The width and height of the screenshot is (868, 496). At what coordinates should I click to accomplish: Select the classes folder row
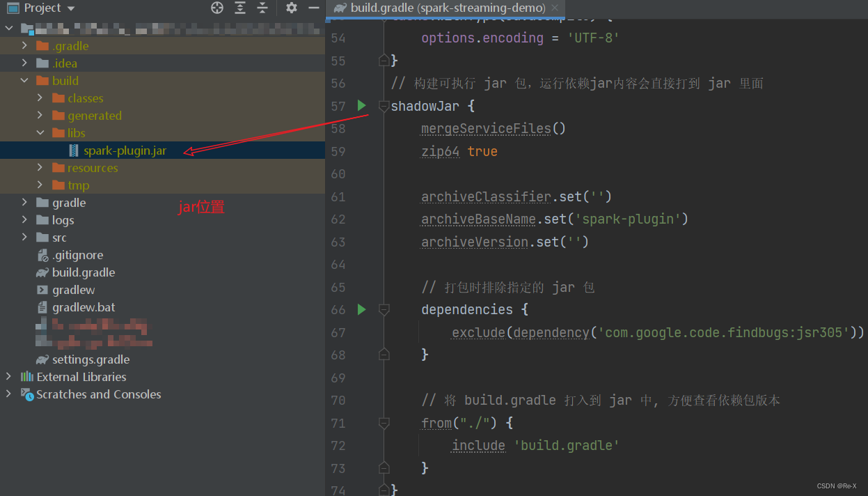coord(162,98)
